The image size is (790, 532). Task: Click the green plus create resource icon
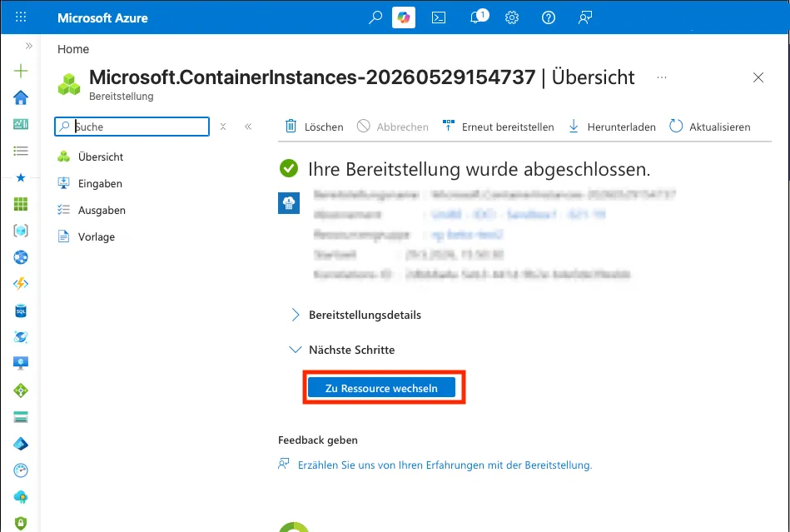pos(21,71)
